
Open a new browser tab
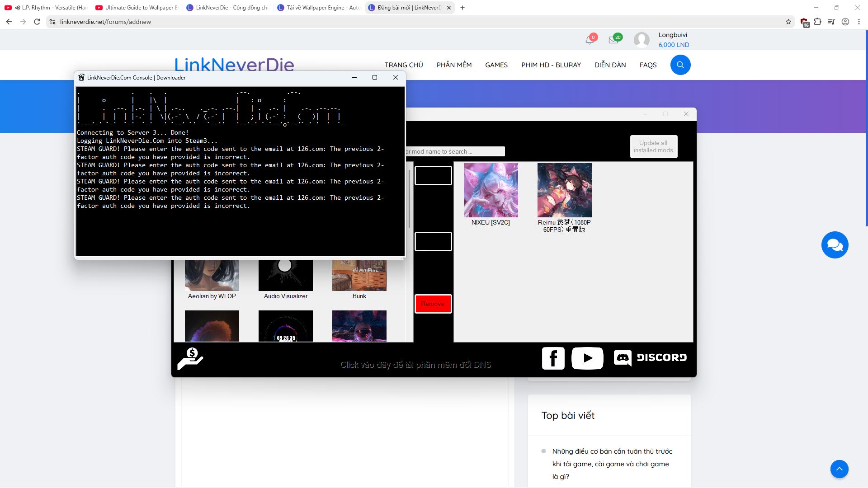462,8
